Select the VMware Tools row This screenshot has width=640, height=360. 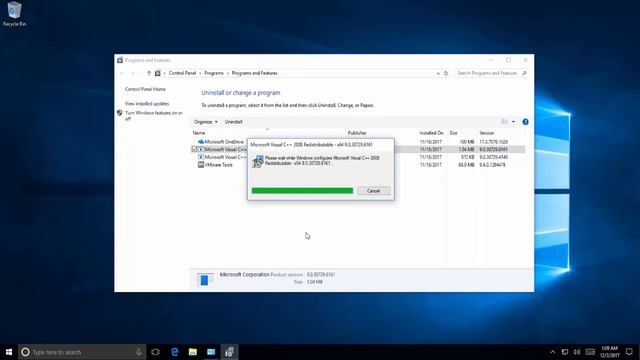click(x=358, y=164)
